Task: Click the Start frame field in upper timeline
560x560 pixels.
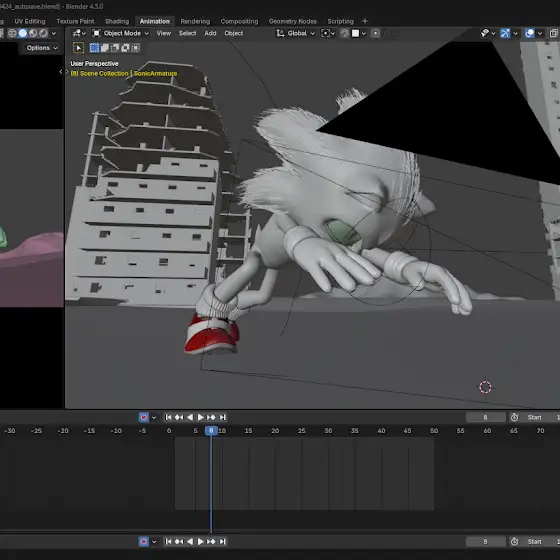Action: coord(540,417)
